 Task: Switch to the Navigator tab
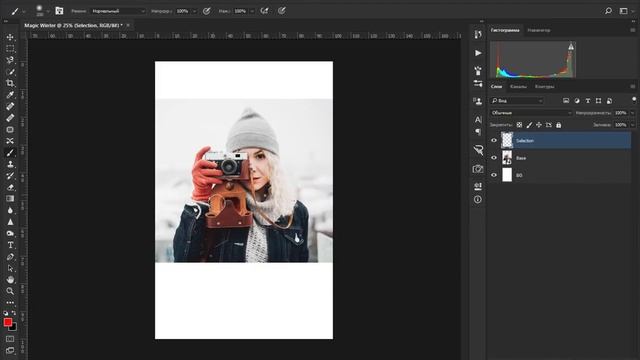(539, 30)
